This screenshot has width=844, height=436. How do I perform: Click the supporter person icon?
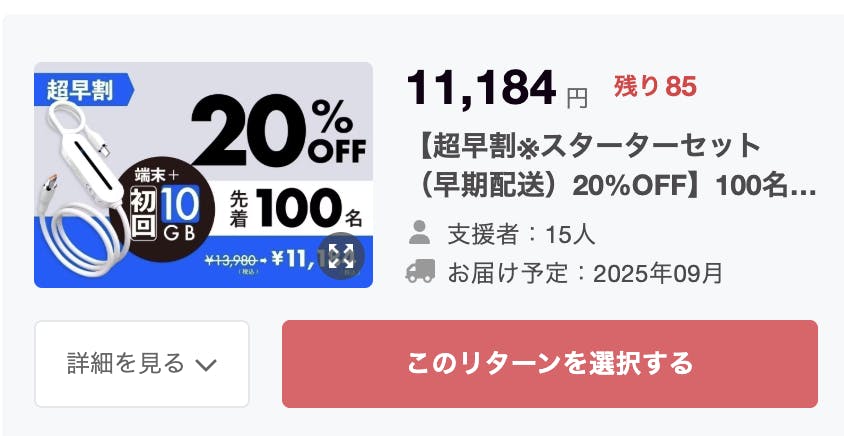(420, 234)
